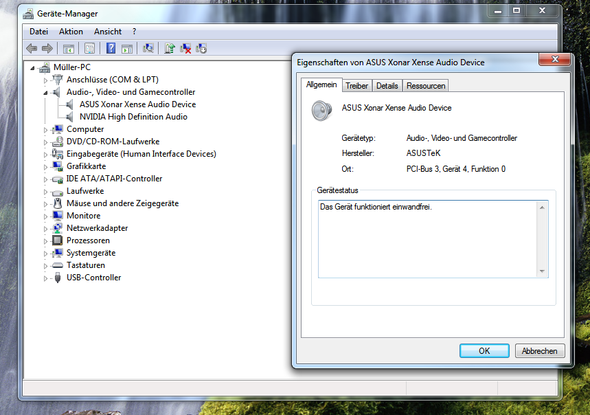
Task: Click the Computer category icon
Action: (57, 129)
